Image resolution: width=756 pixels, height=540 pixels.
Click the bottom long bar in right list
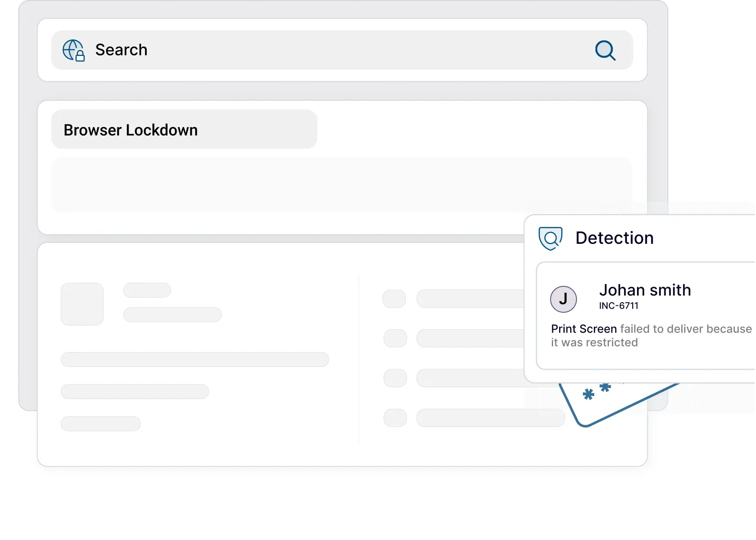coord(491,418)
